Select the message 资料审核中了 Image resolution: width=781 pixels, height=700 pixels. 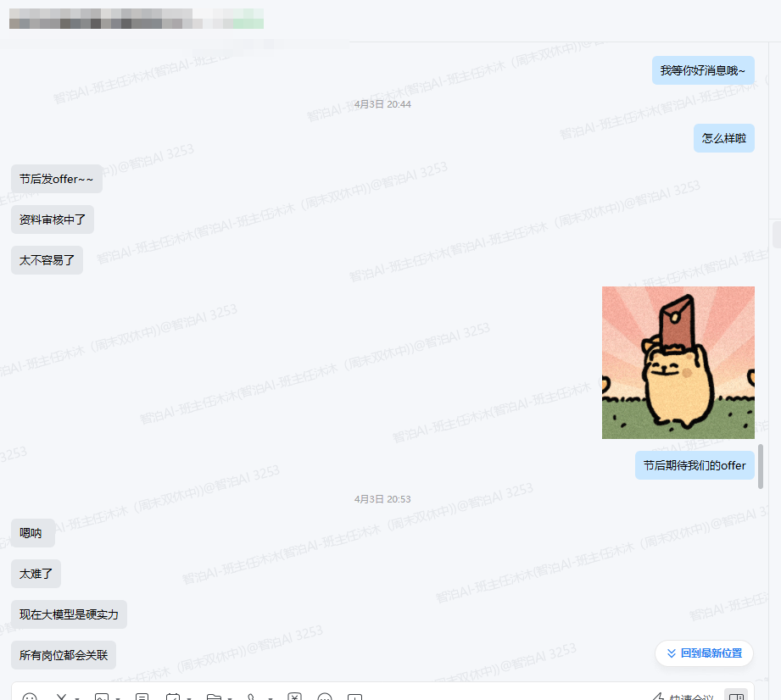pyautogui.click(x=53, y=219)
